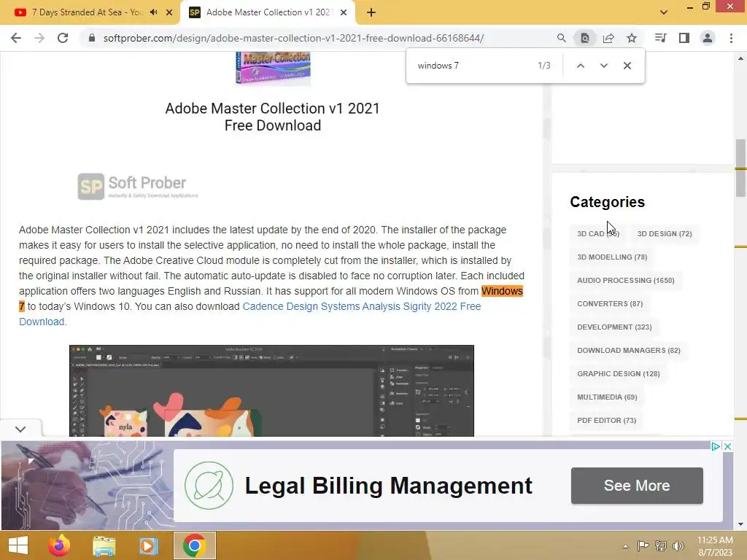747x560 pixels.
Task: Reload the current page
Action: (x=63, y=38)
